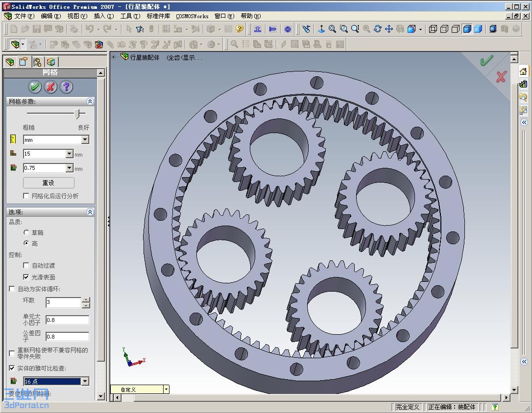The height and width of the screenshot is (413, 532).
Task: Switch to the COSMOSWorks manager tab
Action: click(51, 62)
